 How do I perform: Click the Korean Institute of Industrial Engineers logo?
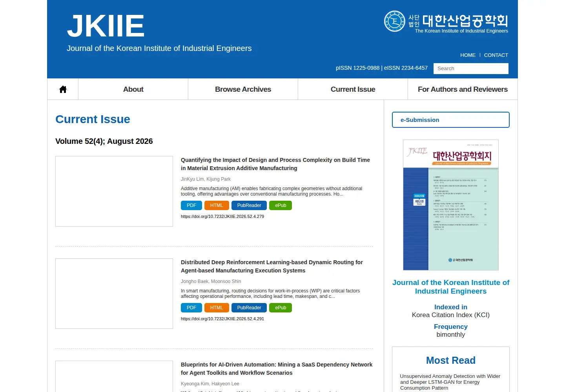pyautogui.click(x=446, y=22)
